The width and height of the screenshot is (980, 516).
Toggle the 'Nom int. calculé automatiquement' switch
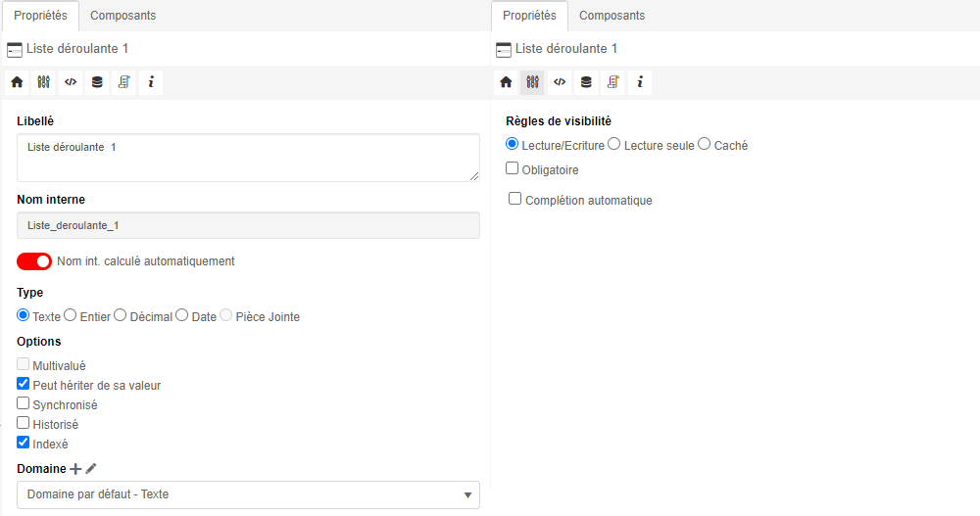[x=34, y=261]
